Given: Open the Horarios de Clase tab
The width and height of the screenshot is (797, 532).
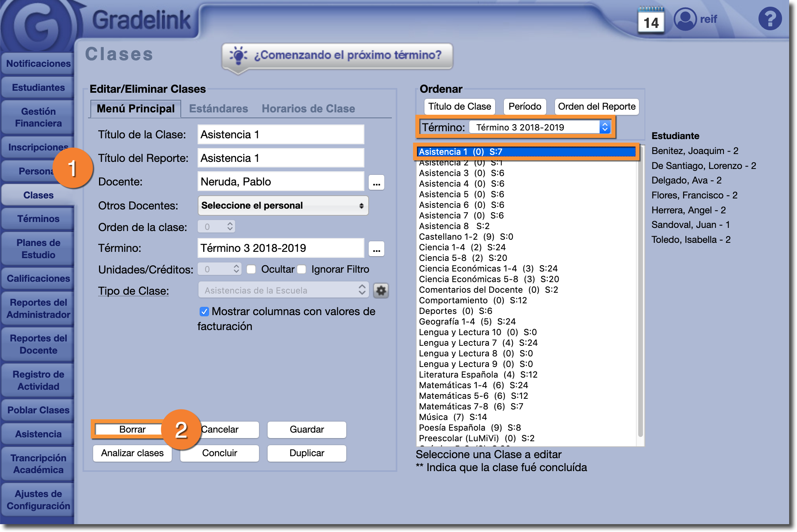Looking at the screenshot, I should (x=308, y=109).
